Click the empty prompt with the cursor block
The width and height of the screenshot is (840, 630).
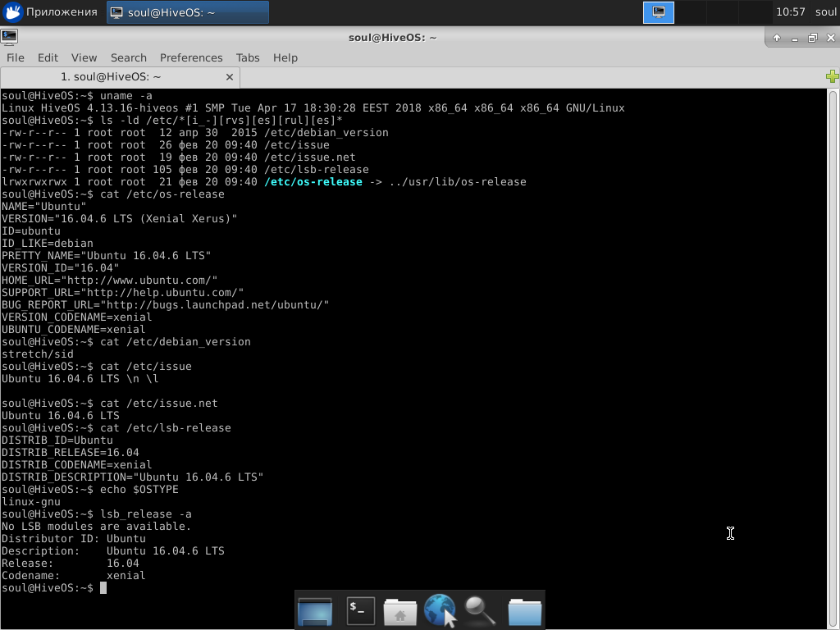54,589
